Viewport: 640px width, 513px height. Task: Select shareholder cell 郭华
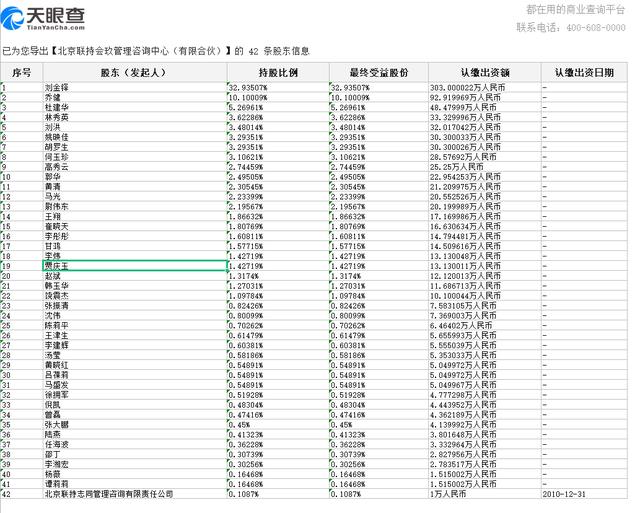pyautogui.click(x=135, y=177)
